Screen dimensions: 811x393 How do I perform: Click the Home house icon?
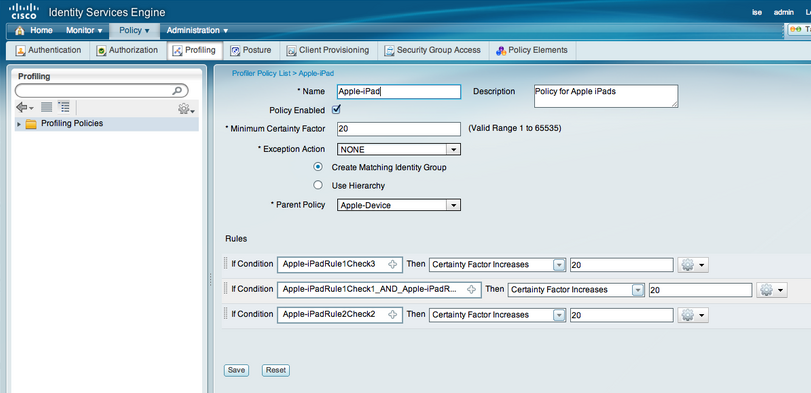pos(20,31)
